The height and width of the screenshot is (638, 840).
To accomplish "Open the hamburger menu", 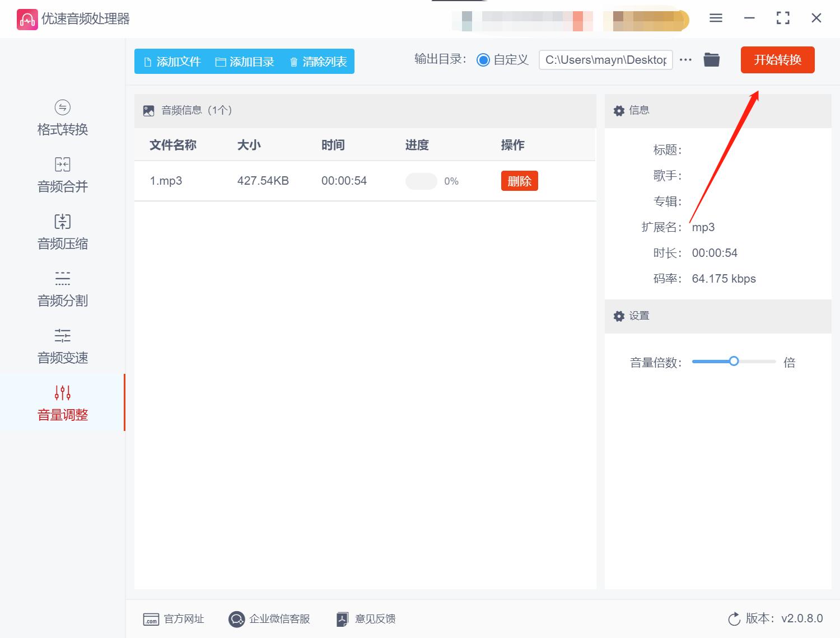I will [x=715, y=18].
